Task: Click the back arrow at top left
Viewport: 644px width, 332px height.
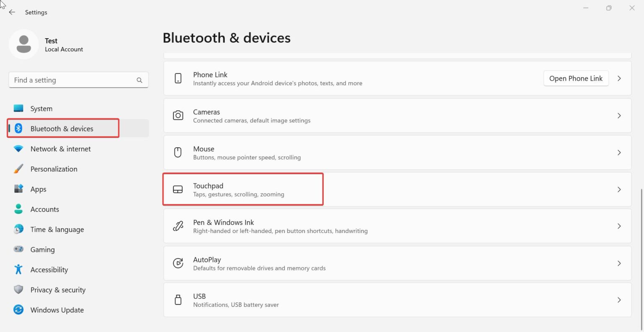Action: coord(12,12)
